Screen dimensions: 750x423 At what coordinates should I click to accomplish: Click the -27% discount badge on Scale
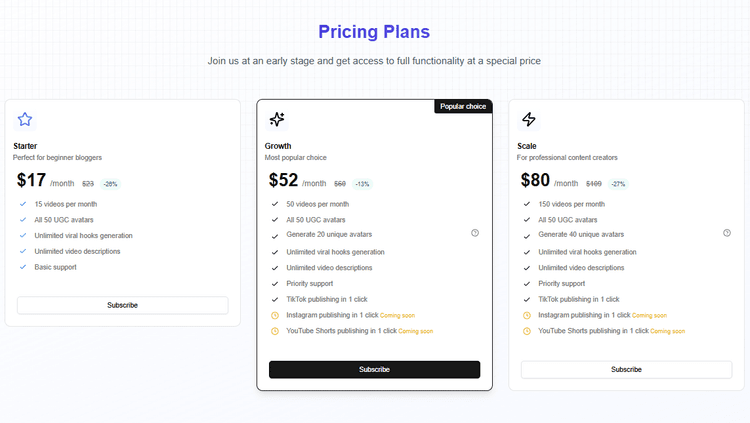[619, 184]
